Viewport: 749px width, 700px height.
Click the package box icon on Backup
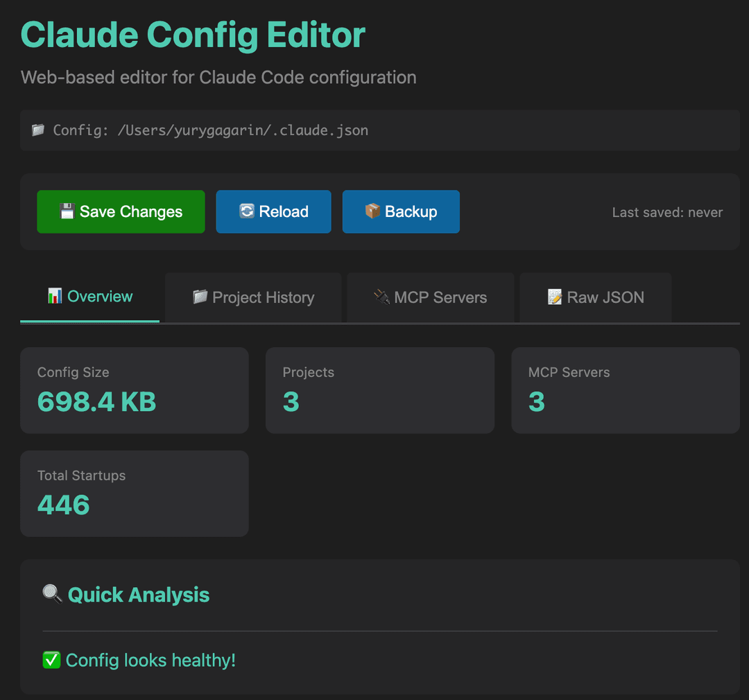(x=372, y=211)
